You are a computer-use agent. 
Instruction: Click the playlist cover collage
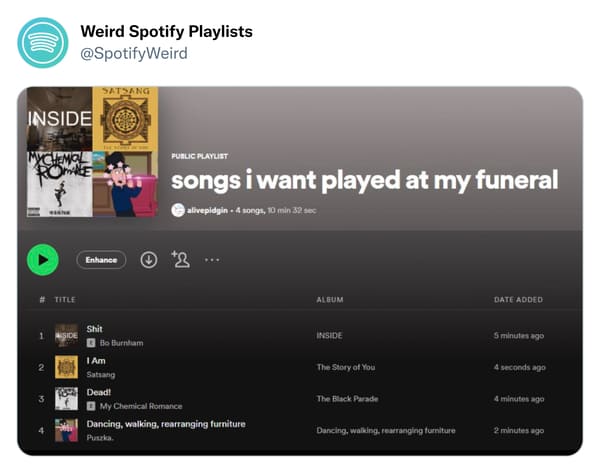92,152
